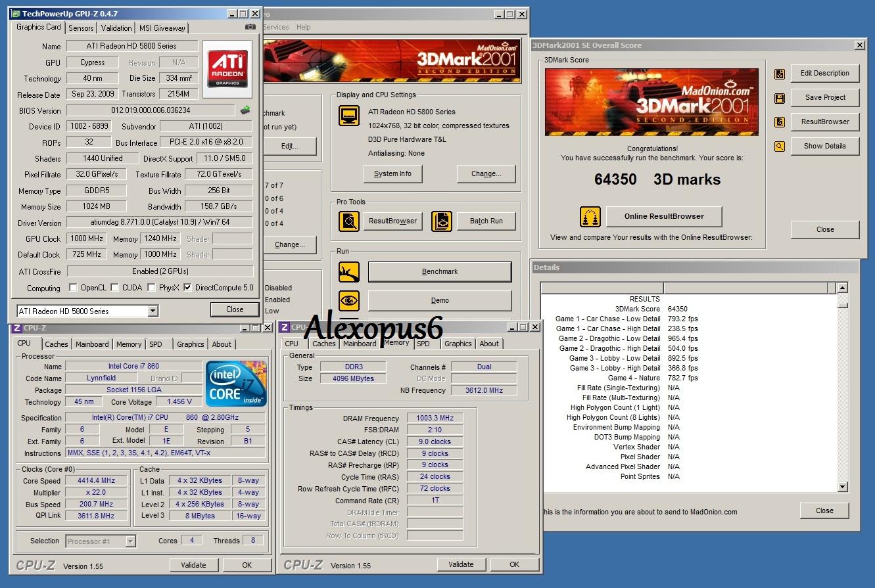Open the About tab in right CPU-Z window
The image size is (875, 588).
tap(489, 344)
